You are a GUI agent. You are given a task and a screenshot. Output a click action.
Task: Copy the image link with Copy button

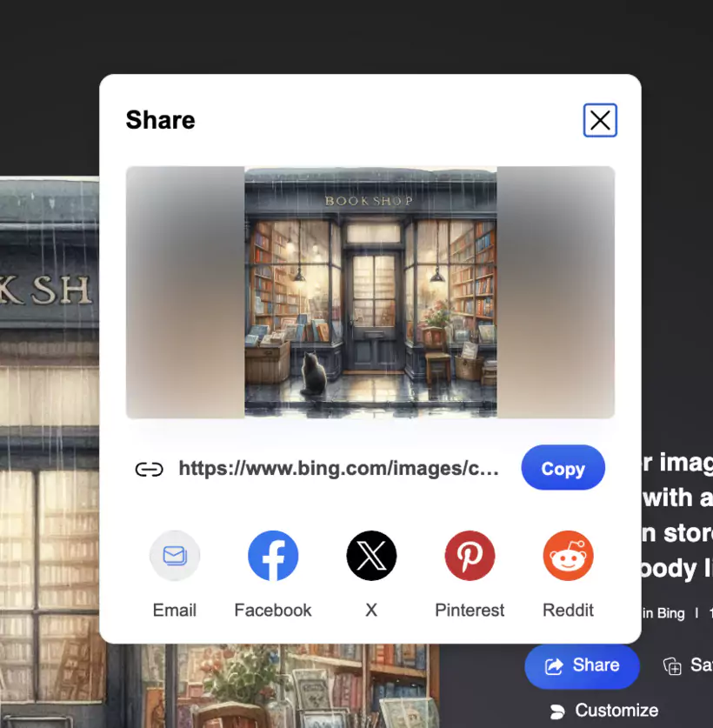[x=563, y=468]
